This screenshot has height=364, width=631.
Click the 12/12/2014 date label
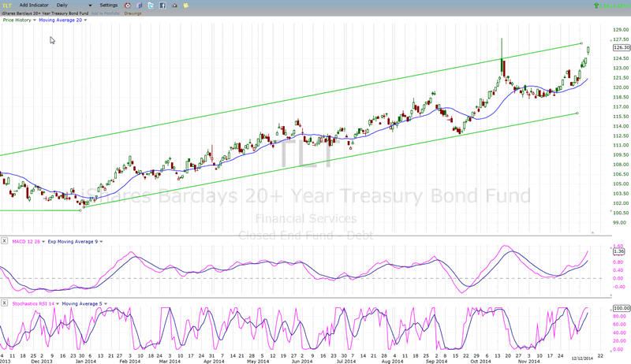click(583, 358)
